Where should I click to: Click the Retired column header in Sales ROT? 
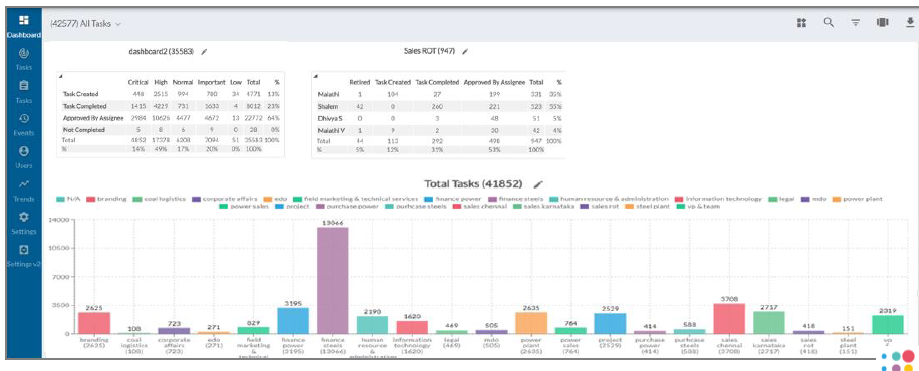pos(359,82)
